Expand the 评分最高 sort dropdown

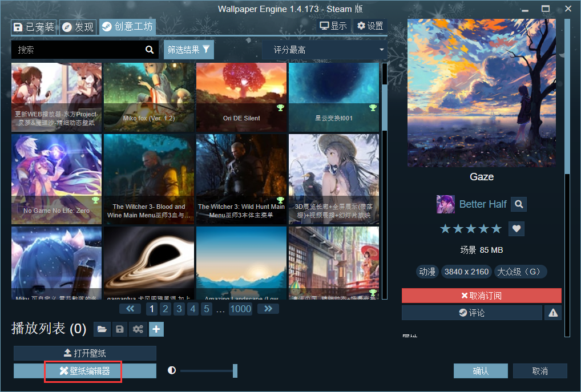pos(325,50)
